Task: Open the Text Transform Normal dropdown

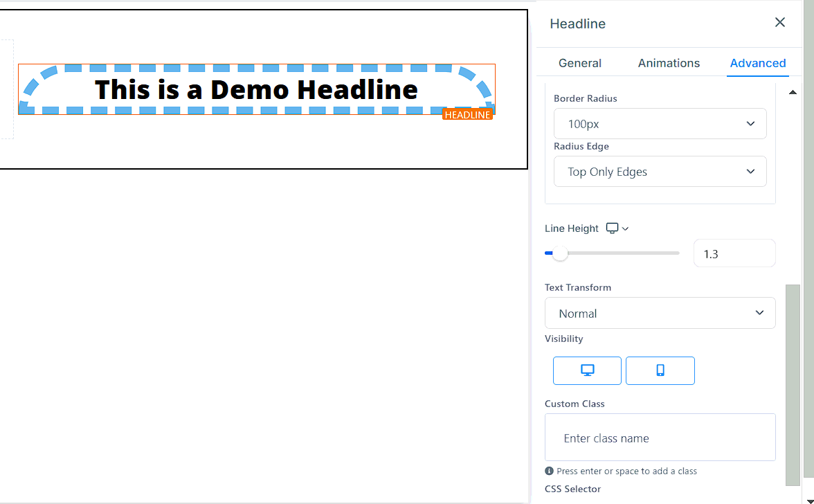Action: pyautogui.click(x=660, y=313)
